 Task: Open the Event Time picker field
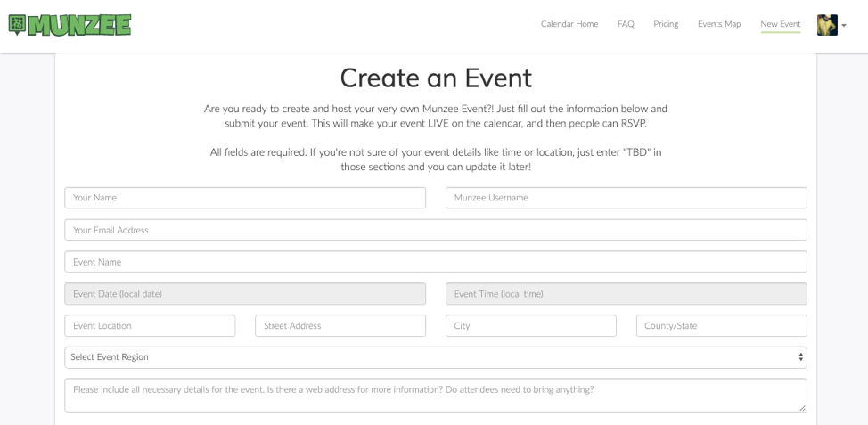pyautogui.click(x=626, y=294)
